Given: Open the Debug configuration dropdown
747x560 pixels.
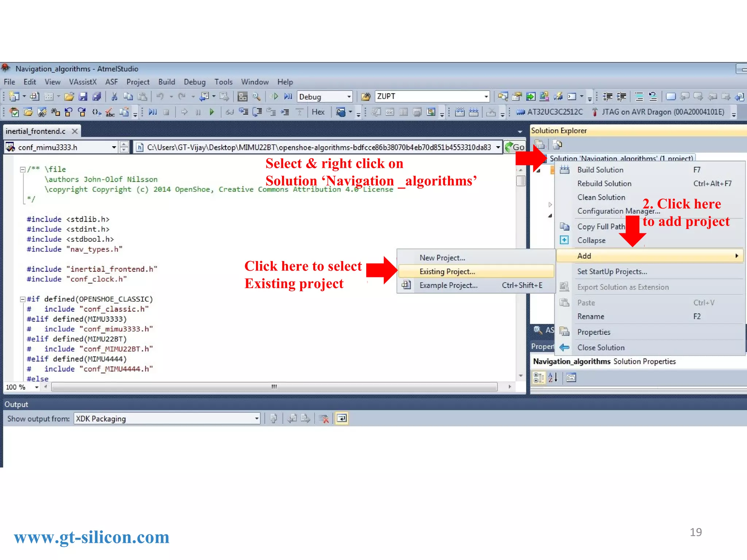Looking at the screenshot, I should [x=349, y=97].
